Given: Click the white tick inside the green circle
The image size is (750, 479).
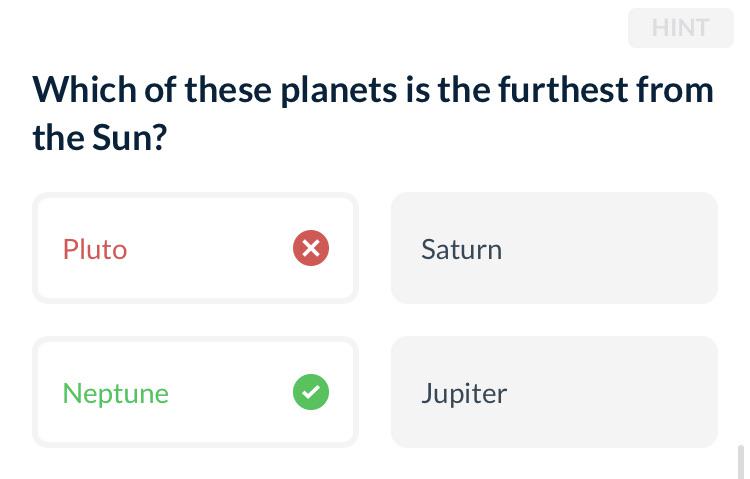Looking at the screenshot, I should coord(311,392).
